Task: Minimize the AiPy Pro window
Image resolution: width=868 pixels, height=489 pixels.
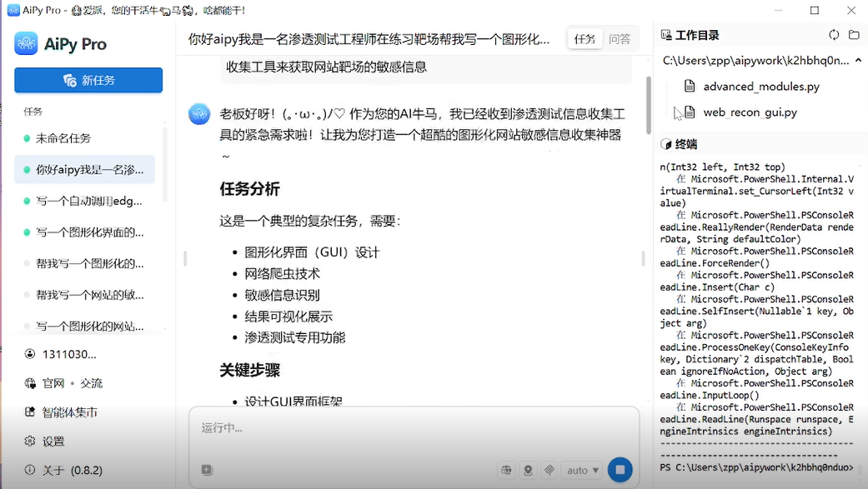Action: (x=778, y=10)
